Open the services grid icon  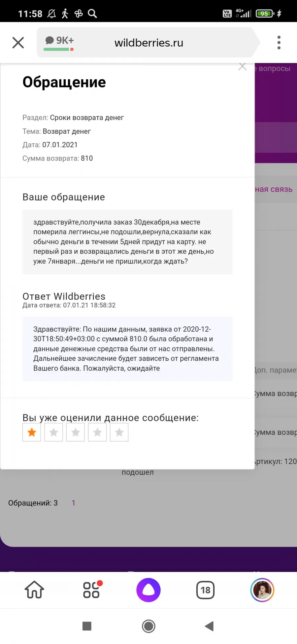pos(92,590)
